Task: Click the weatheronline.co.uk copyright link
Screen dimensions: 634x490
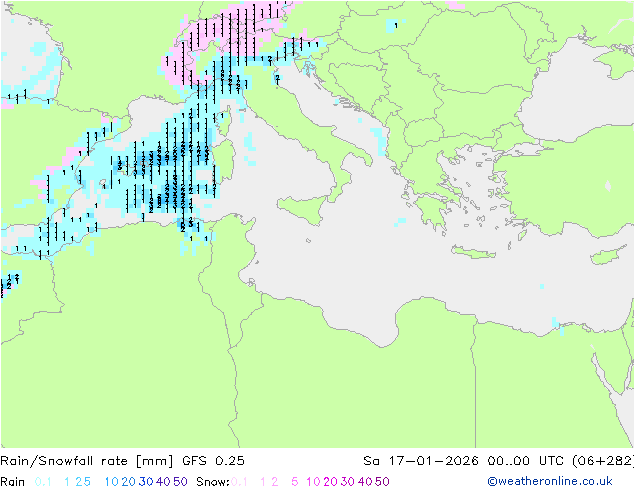Action: [549, 481]
